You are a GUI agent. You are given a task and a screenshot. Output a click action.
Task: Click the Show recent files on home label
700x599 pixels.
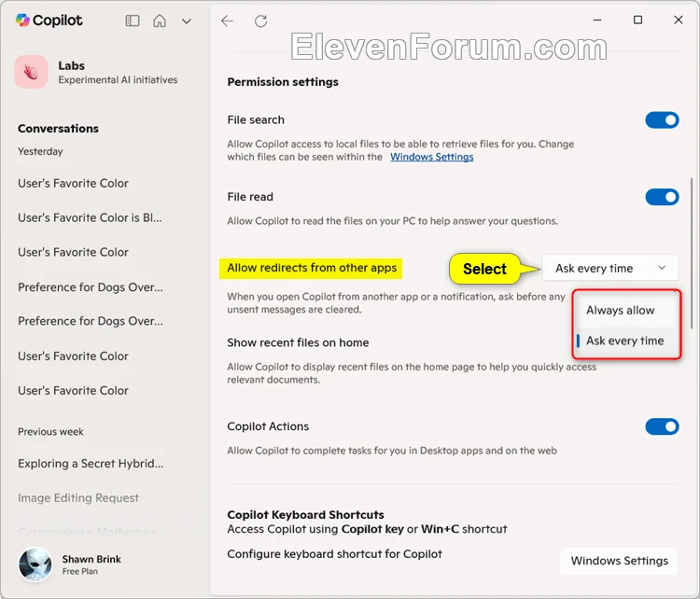(x=298, y=342)
